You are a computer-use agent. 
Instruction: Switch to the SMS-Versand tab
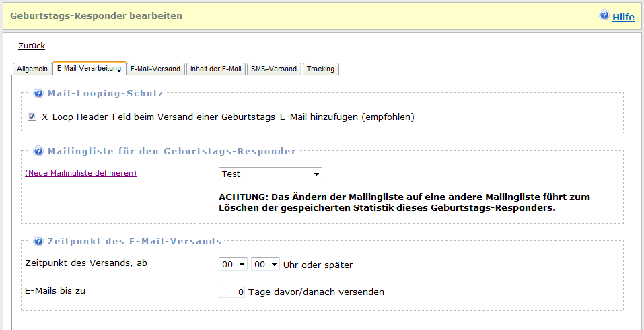[274, 69]
